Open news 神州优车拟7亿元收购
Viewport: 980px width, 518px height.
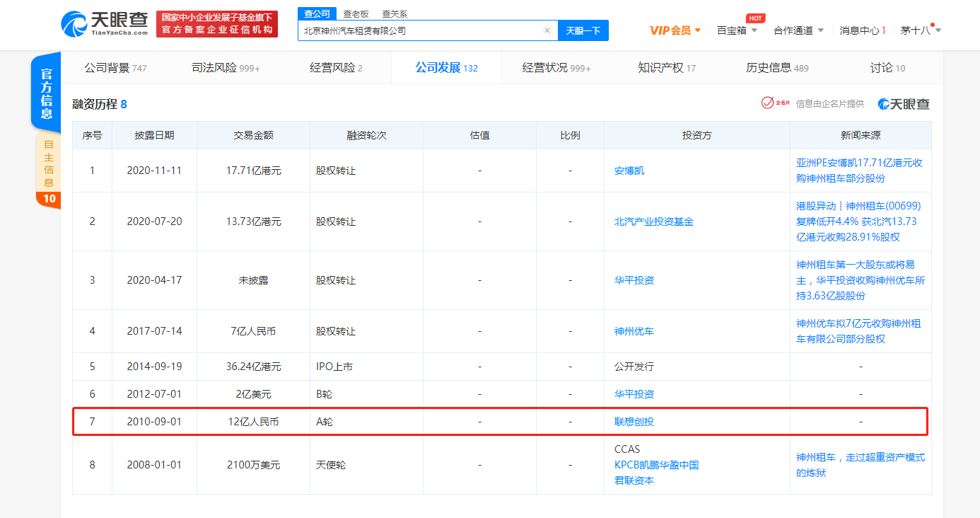point(859,331)
